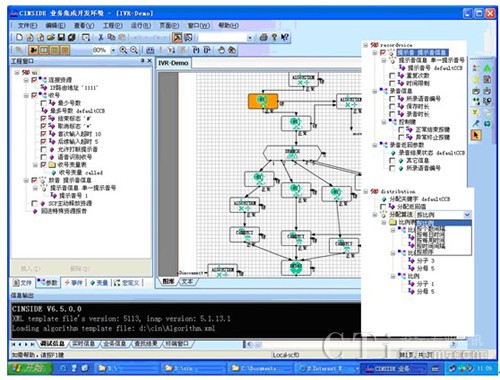Image resolution: width=500 pixels, height=380 pixels.
Task: Select the hand pan tool icon
Action: click(221, 50)
